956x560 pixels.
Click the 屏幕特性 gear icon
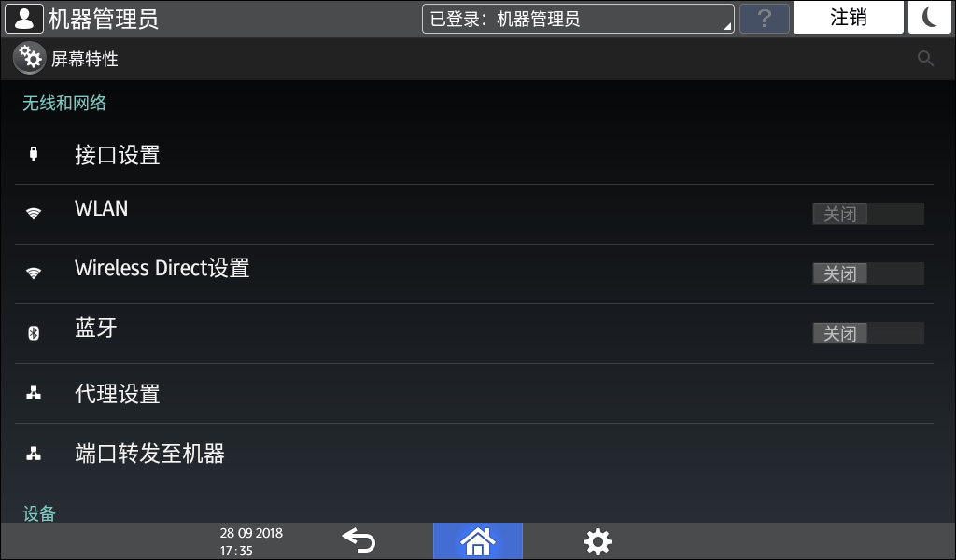[29, 59]
